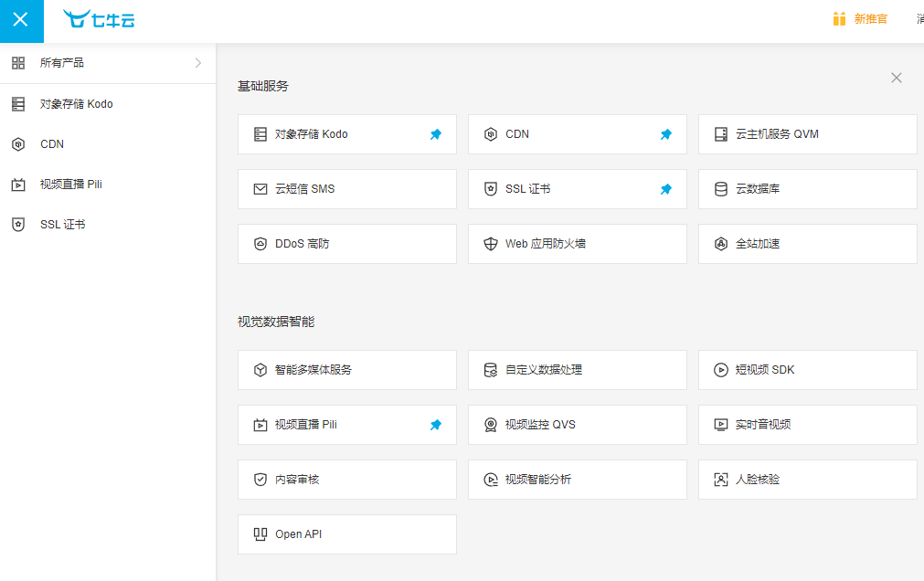The image size is (924, 581).
Task: Open the CDN product card
Action: point(578,134)
